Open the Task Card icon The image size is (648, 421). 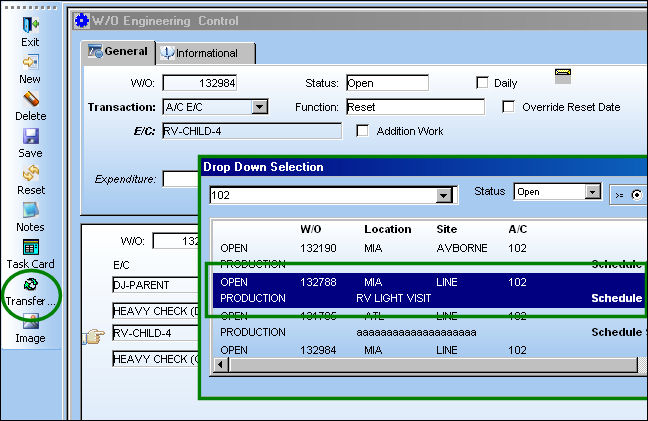[31, 247]
